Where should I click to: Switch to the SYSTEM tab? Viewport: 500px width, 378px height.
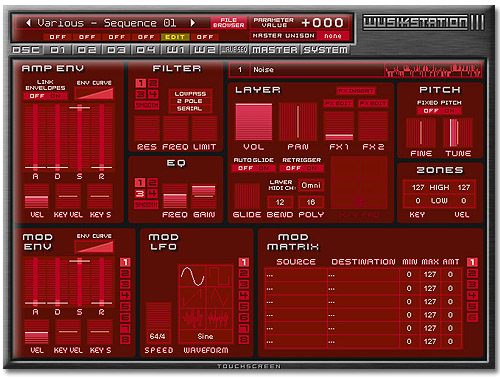pyautogui.click(x=325, y=50)
